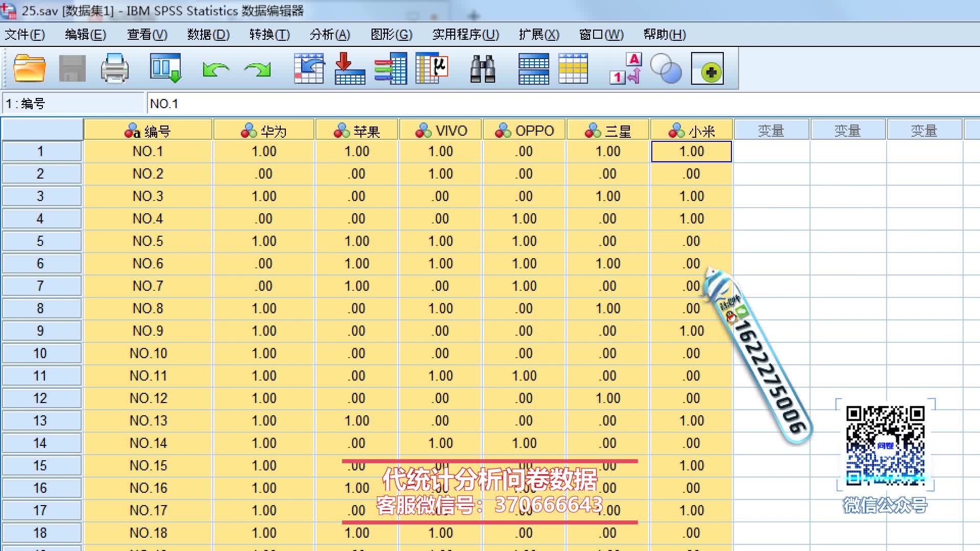The image size is (980, 551).
Task: Open the 查看(V) menu
Action: (x=147, y=35)
